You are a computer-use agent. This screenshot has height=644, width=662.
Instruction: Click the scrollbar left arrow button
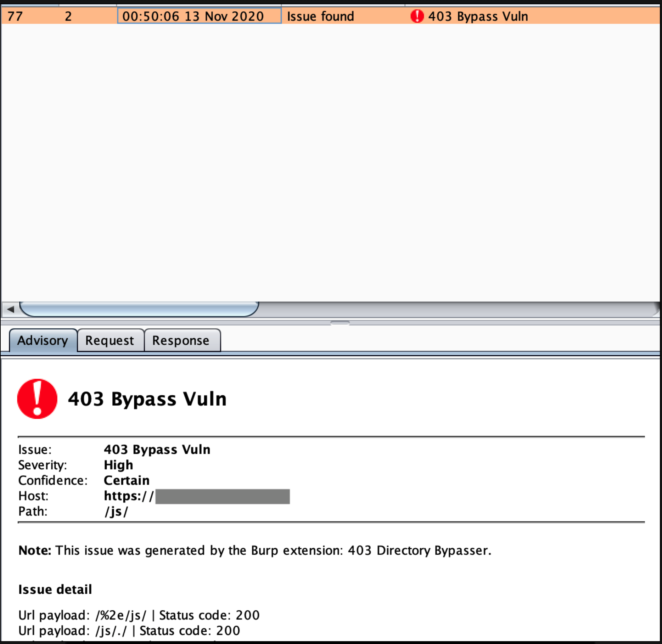pyautogui.click(x=10, y=309)
